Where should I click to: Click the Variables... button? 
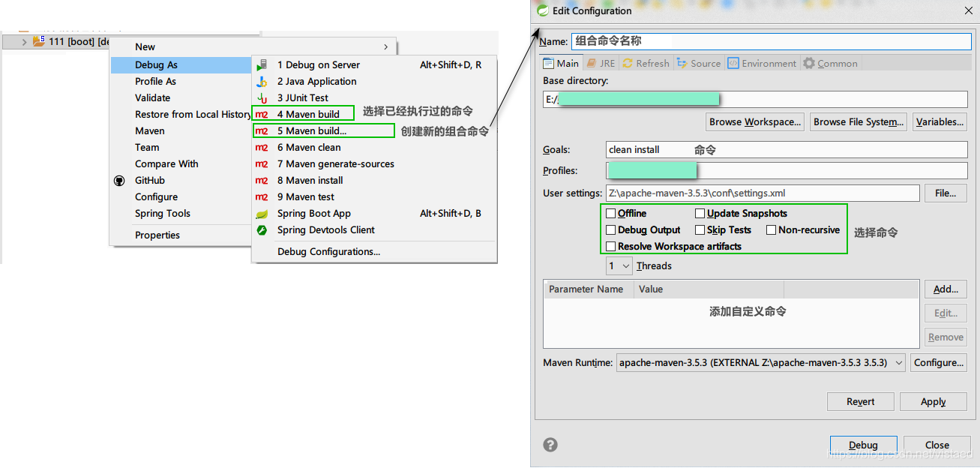[x=940, y=122]
